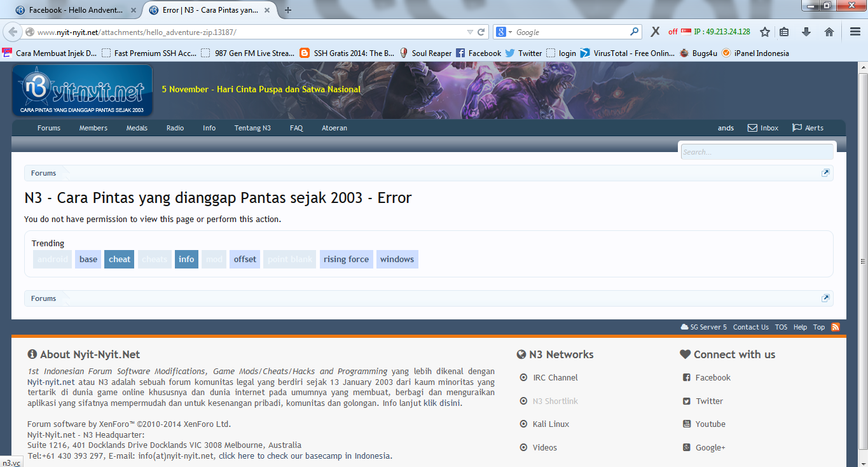This screenshot has height=467, width=868.
Task: Click the search magnifier in Google box
Action: coord(634,32)
